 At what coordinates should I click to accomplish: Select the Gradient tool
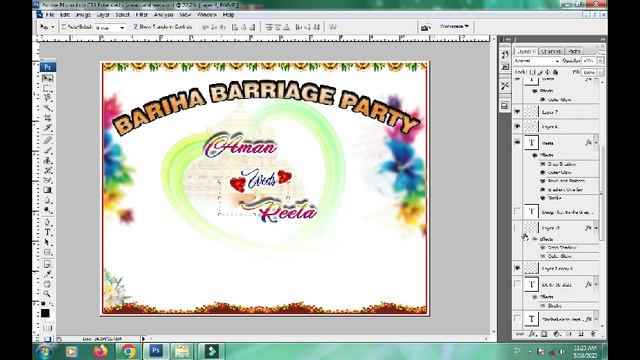(48, 190)
